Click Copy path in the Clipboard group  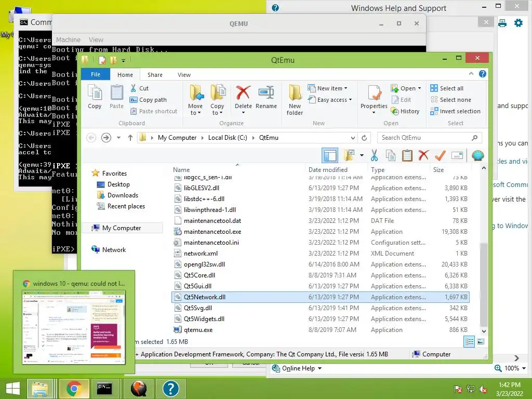[148, 100]
